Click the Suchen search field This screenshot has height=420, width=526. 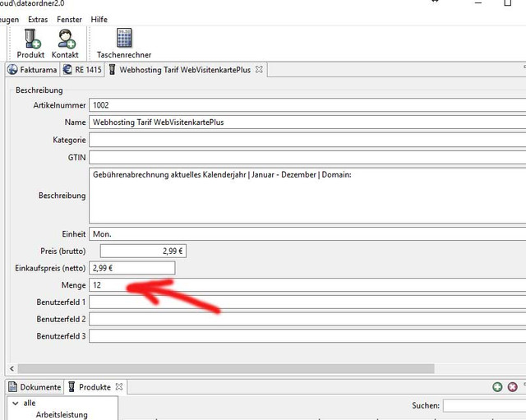pos(484,405)
